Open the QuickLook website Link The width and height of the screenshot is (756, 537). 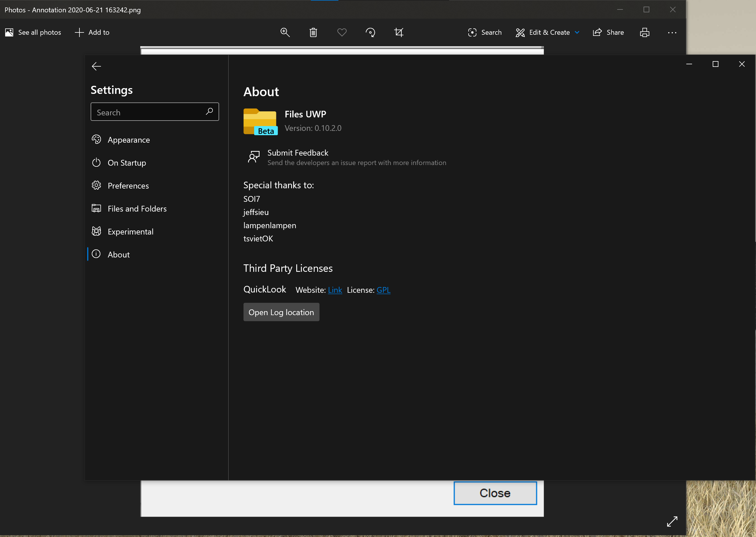pos(335,290)
